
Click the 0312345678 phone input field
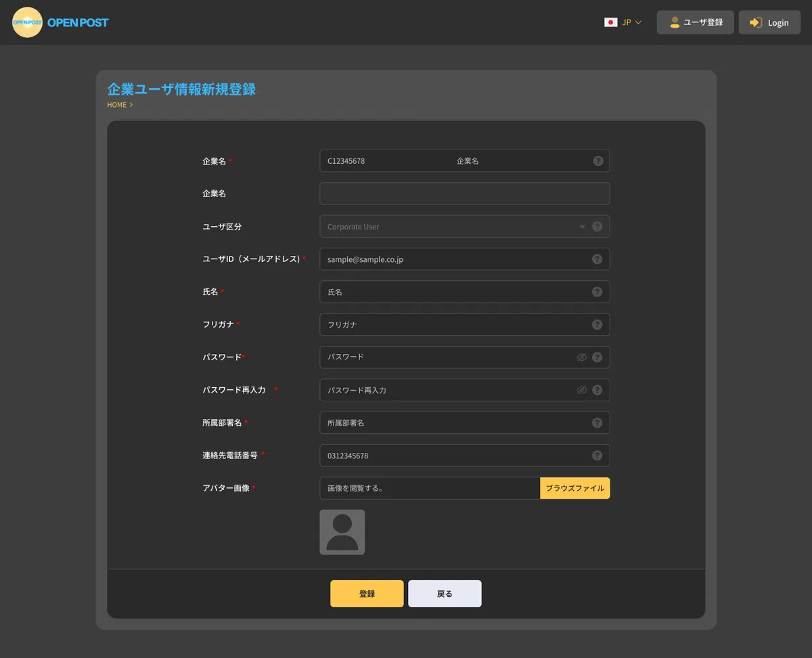point(465,456)
